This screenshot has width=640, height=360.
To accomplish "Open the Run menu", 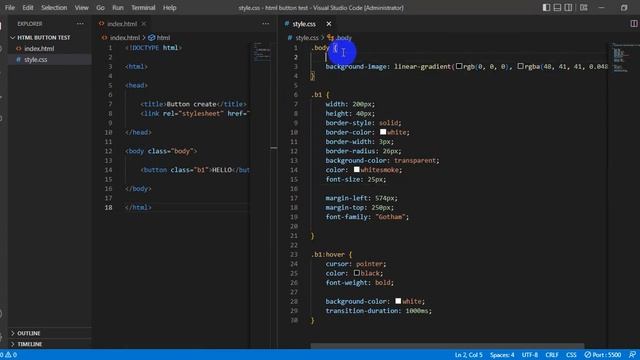I will (x=118, y=8).
